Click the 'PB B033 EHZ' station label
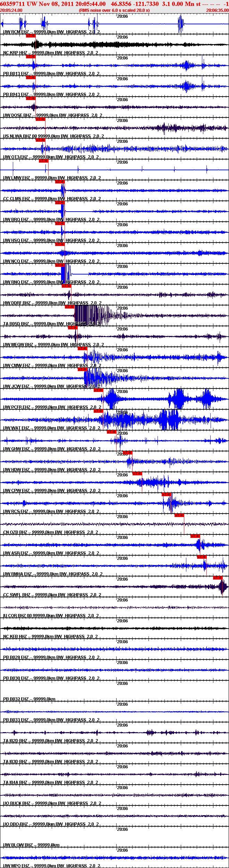This screenshot has height=868, width=229. [x=16, y=720]
